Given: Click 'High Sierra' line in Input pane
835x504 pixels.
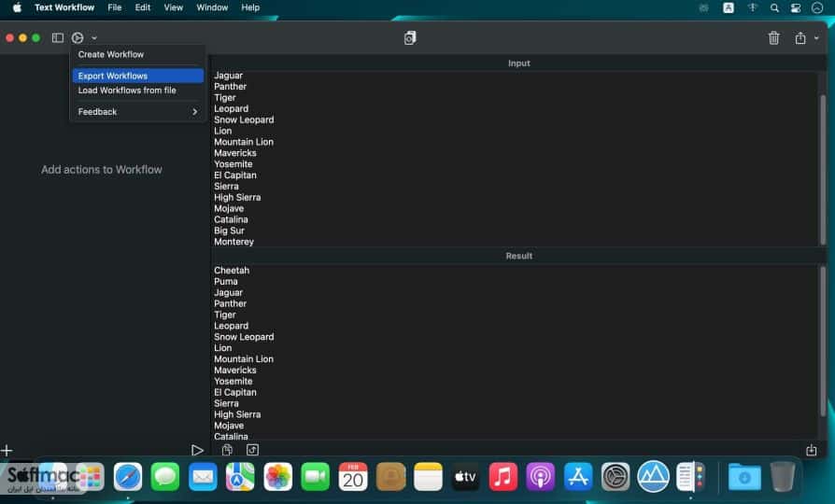Looking at the screenshot, I should point(237,198).
